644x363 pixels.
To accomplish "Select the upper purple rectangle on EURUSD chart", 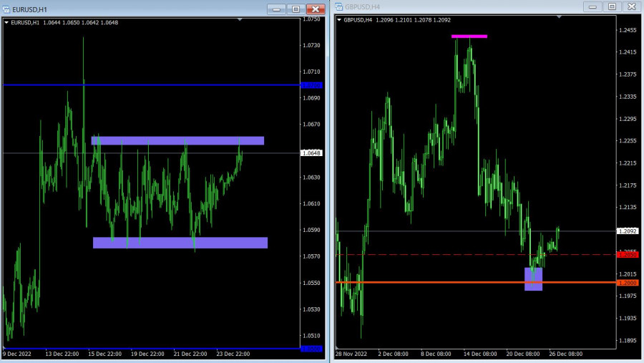I will [x=177, y=140].
